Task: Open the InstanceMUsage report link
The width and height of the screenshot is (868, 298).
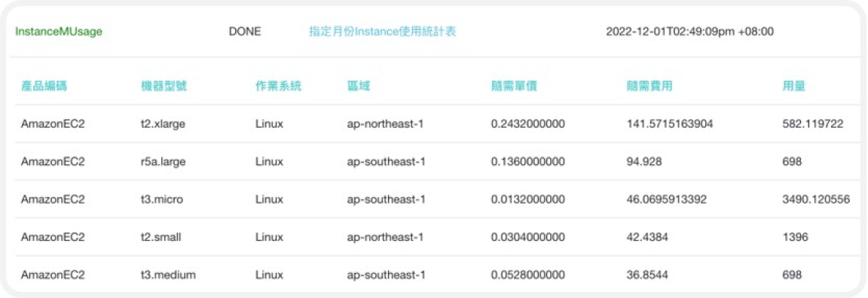Action: [59, 32]
